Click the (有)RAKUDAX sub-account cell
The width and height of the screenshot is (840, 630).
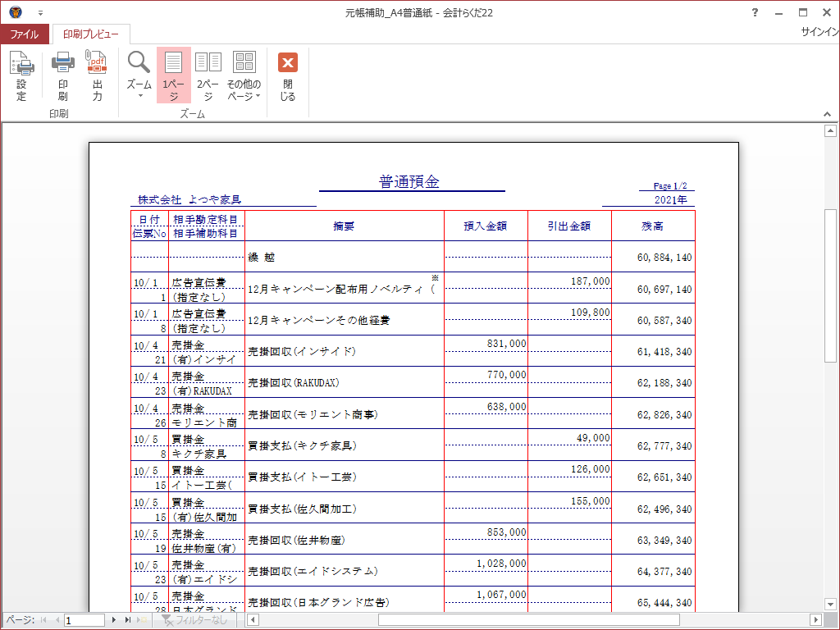click(203, 391)
